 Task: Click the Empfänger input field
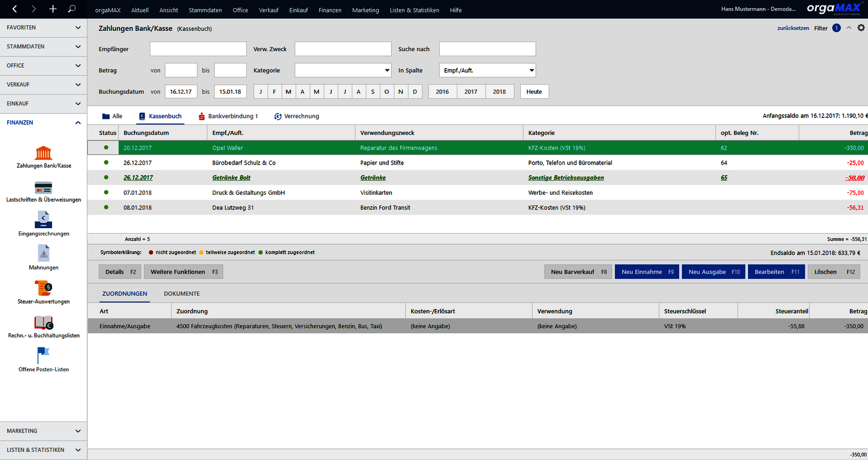[x=198, y=49]
